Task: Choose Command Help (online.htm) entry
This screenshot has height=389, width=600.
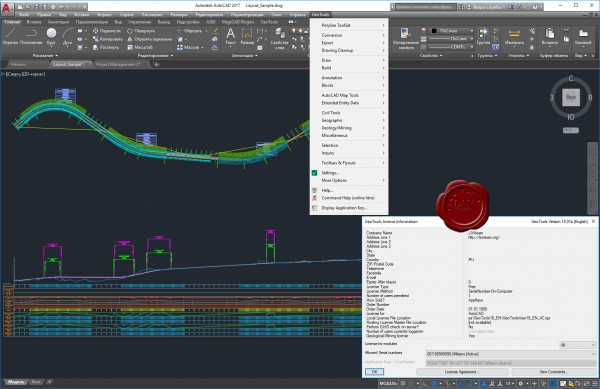Action: point(349,198)
